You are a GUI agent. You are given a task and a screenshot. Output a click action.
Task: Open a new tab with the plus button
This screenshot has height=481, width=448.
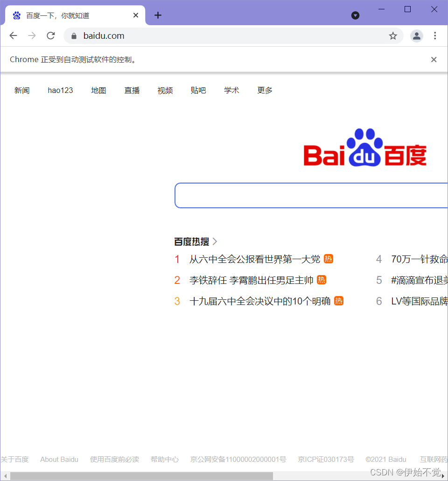click(x=158, y=15)
